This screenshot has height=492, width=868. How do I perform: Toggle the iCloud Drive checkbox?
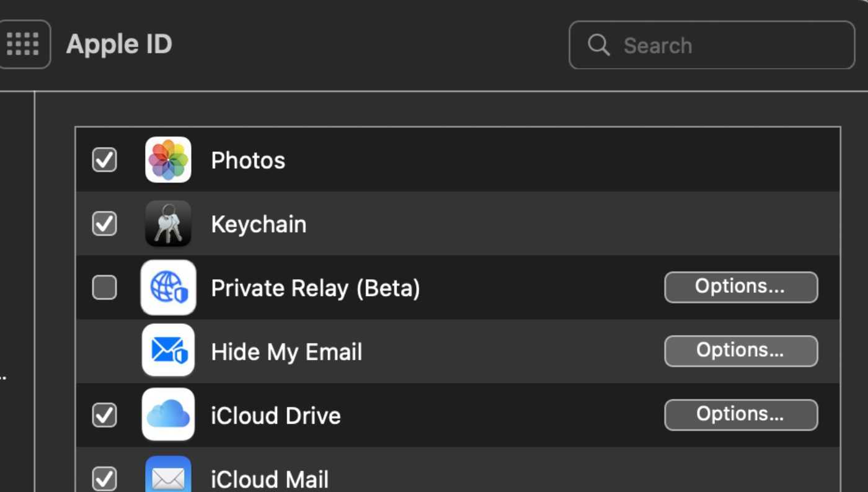104,414
